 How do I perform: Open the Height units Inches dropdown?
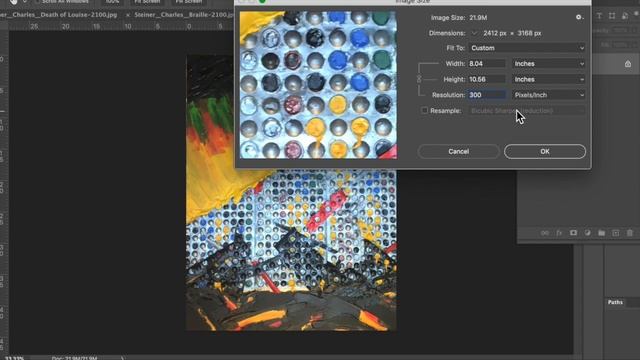tap(549, 79)
